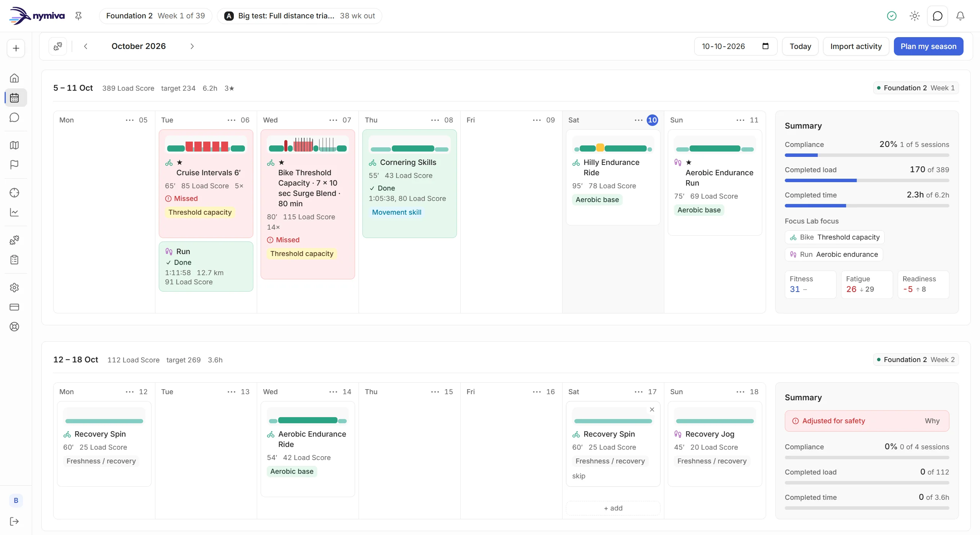Click Why on the Adjusted for safety banner

(x=932, y=421)
